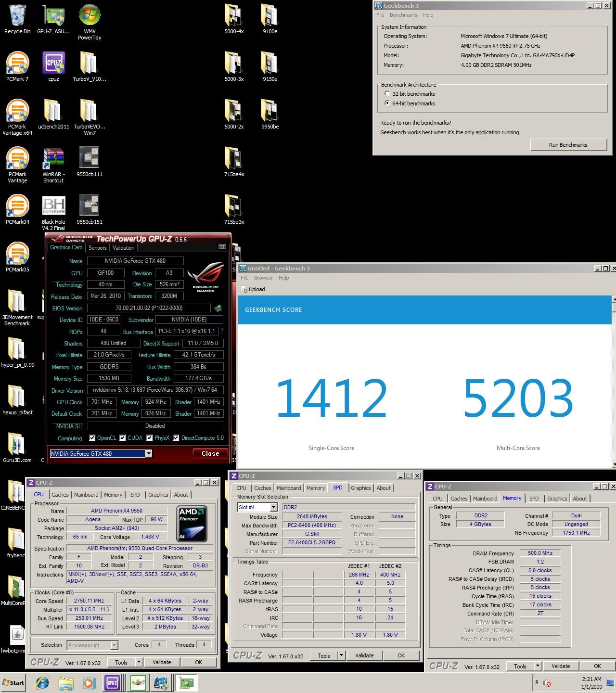The width and height of the screenshot is (616, 693).
Task: Expand Tools arrow in Memory tab window
Action: pyautogui.click(x=538, y=667)
